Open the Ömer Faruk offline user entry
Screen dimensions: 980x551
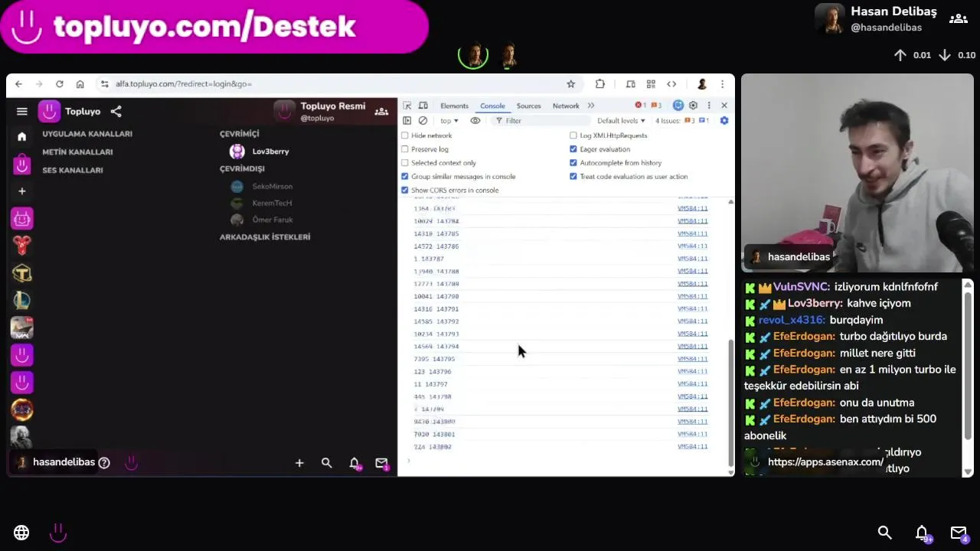pos(262,220)
